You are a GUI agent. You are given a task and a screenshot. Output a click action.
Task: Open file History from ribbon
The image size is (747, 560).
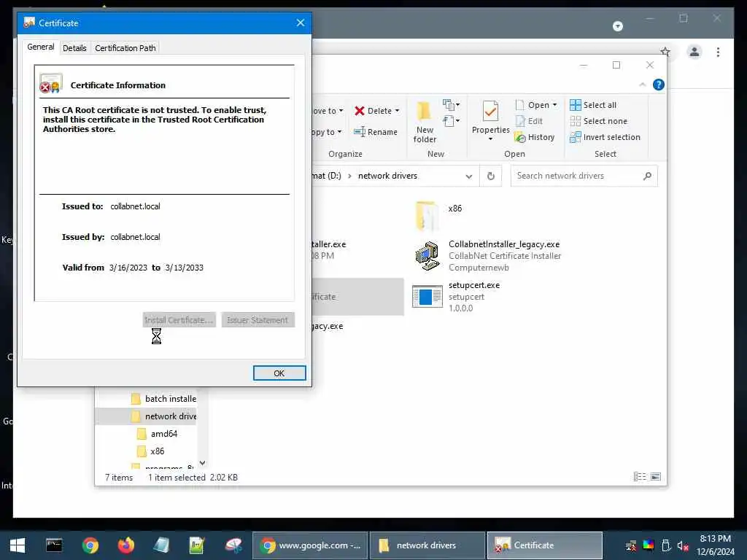point(535,138)
